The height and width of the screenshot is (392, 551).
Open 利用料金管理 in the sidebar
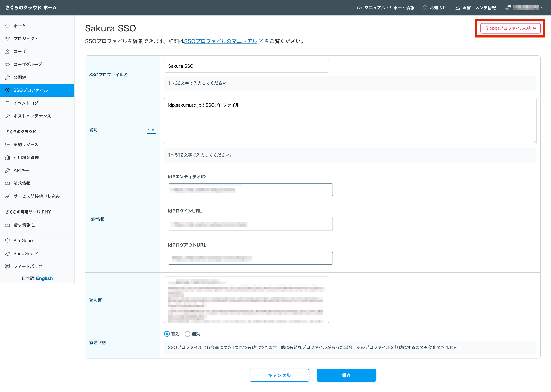(37, 158)
